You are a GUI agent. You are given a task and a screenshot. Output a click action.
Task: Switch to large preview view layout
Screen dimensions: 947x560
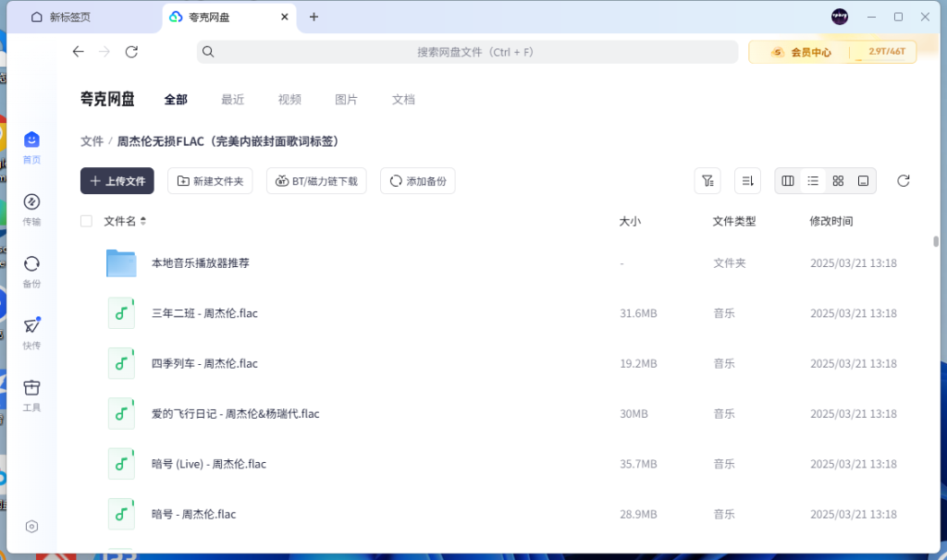click(x=864, y=181)
